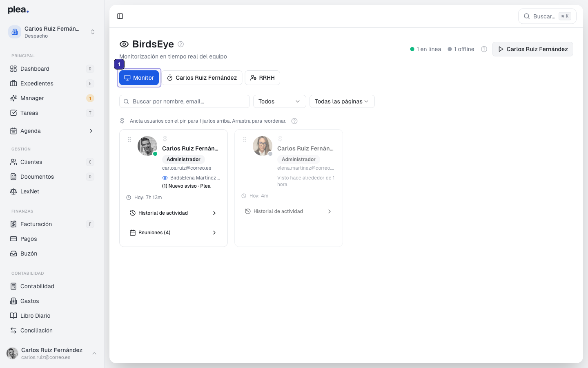Screen dimensions: 588x368
Task: Click 'Visto hace alrededor de 1 hora' text
Action: (306, 181)
